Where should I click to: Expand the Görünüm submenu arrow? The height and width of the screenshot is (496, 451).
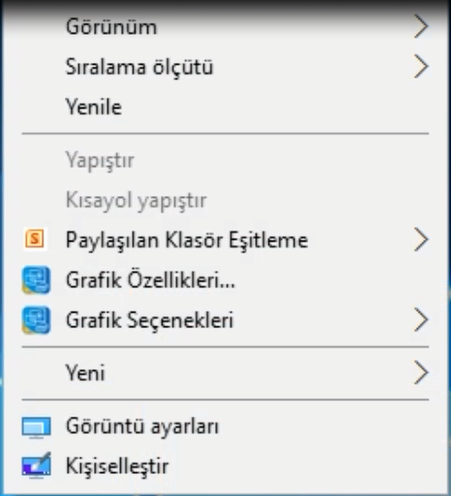tap(421, 26)
